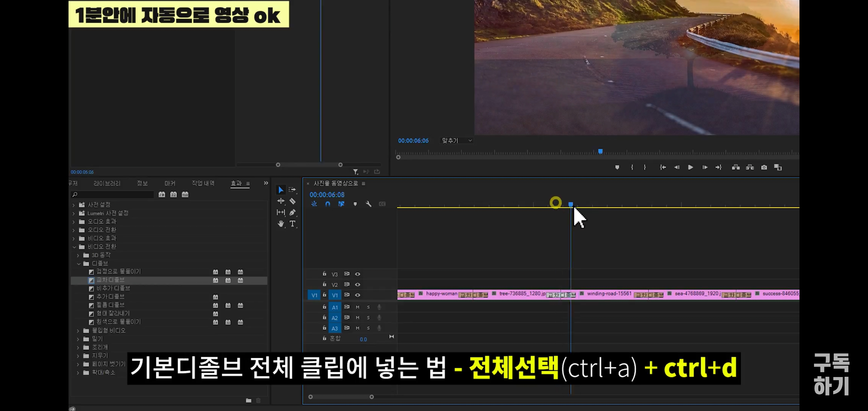Toggle timeline snap magnet icon
Viewport: 868px width, 411px height.
pos(327,204)
